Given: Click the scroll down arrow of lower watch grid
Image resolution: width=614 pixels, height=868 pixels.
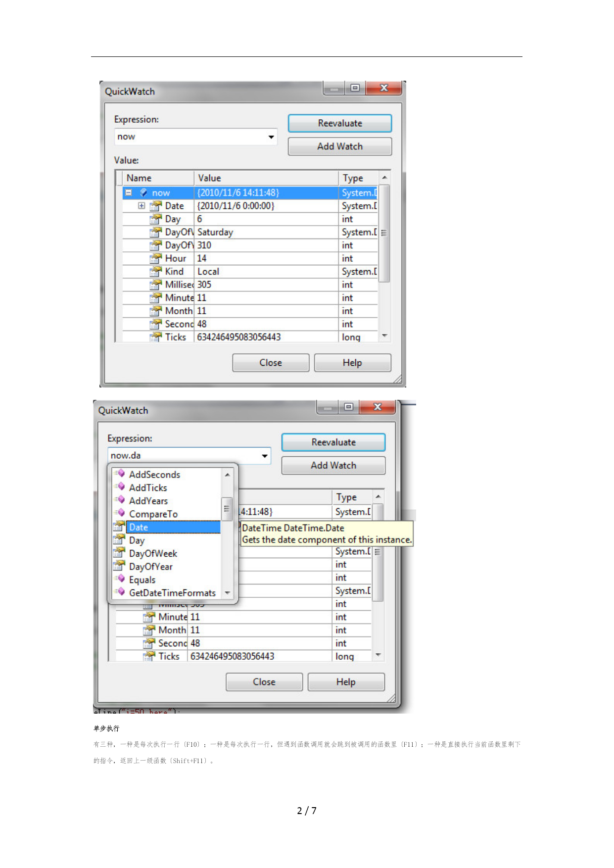Looking at the screenshot, I should tap(378, 655).
